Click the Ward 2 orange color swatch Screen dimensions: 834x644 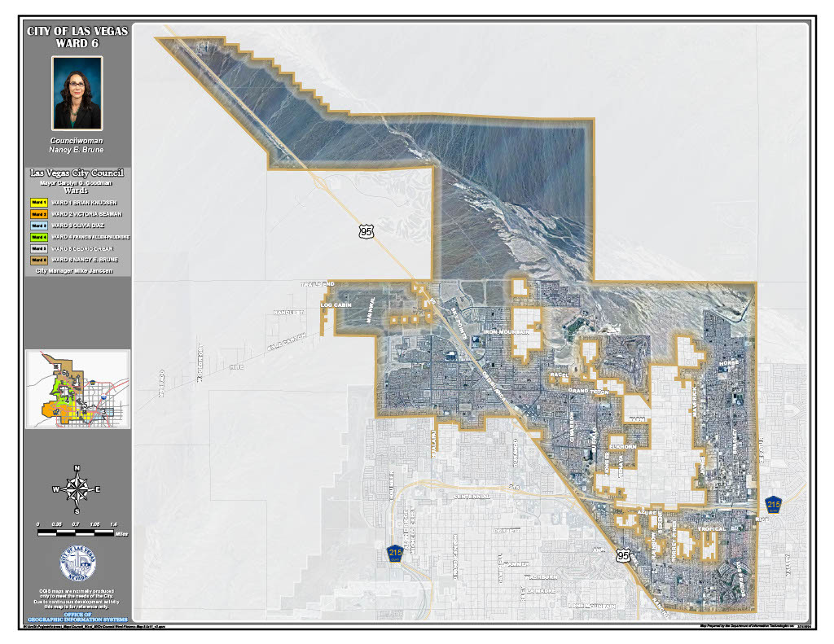[38, 213]
